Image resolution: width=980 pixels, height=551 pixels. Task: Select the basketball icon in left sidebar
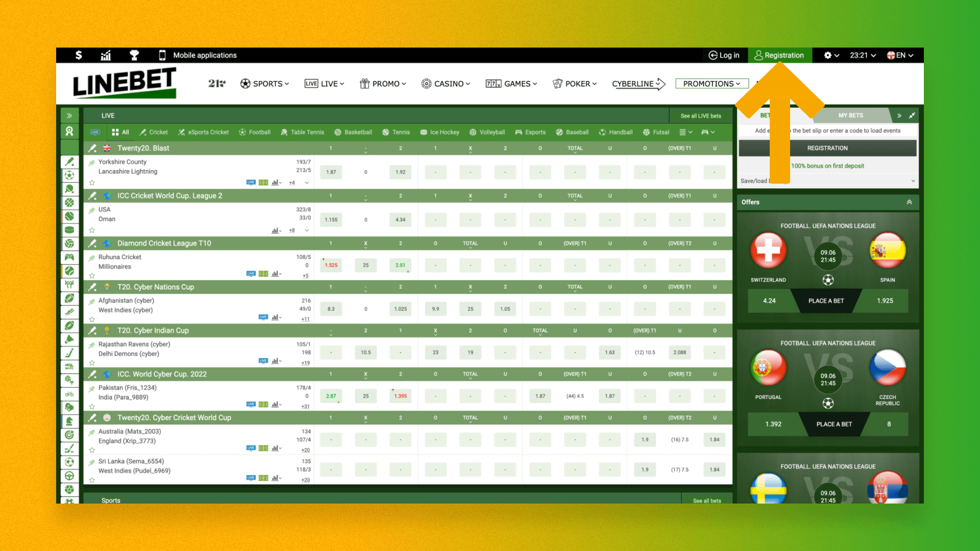[69, 203]
